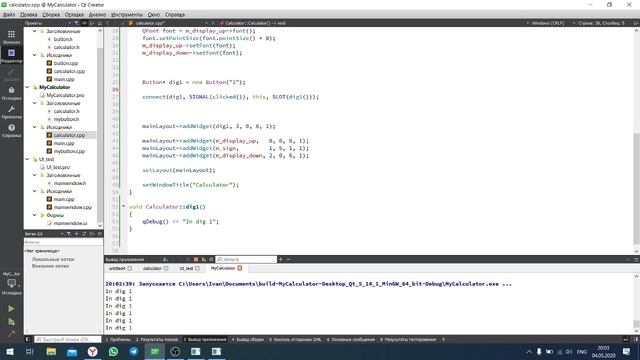Open the 6 Основные сообщения pane
Viewport: 640px width, 360px height.
(x=351, y=340)
